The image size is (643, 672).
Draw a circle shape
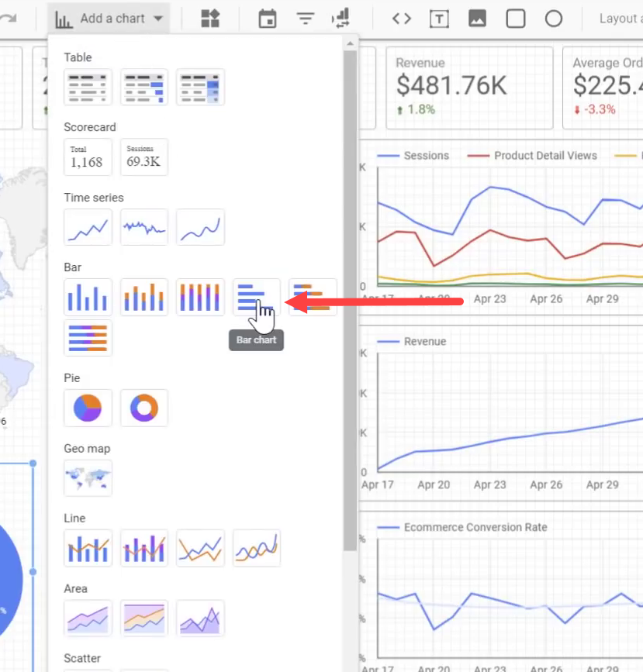pyautogui.click(x=553, y=19)
